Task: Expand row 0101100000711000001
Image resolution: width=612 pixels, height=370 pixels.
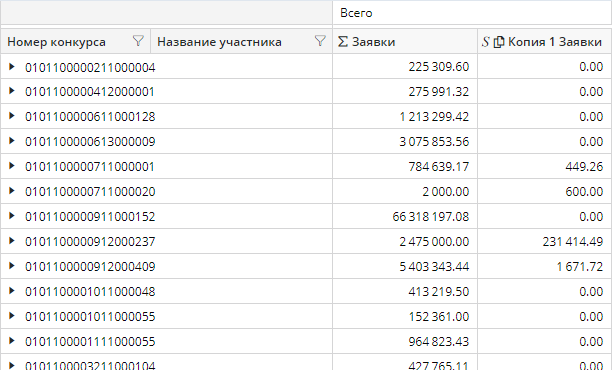Action: pos(12,166)
